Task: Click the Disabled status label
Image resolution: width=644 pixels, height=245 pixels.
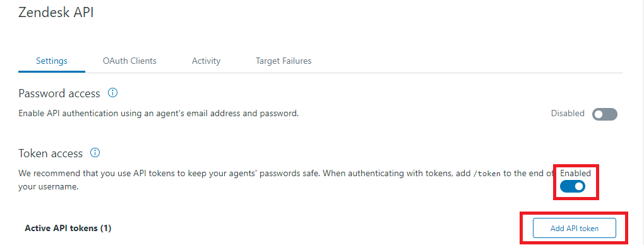Action: 568,113
